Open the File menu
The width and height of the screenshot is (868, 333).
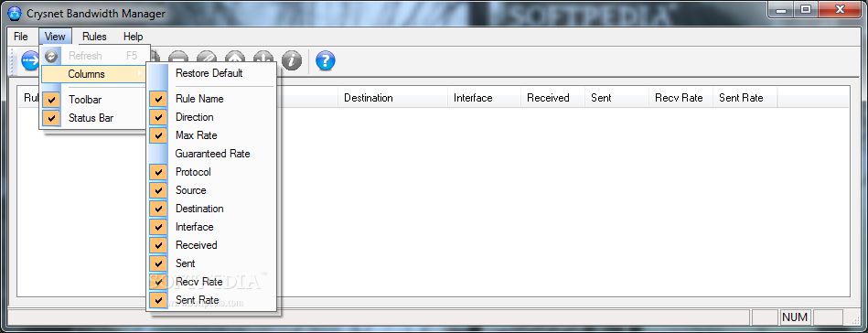(x=20, y=37)
